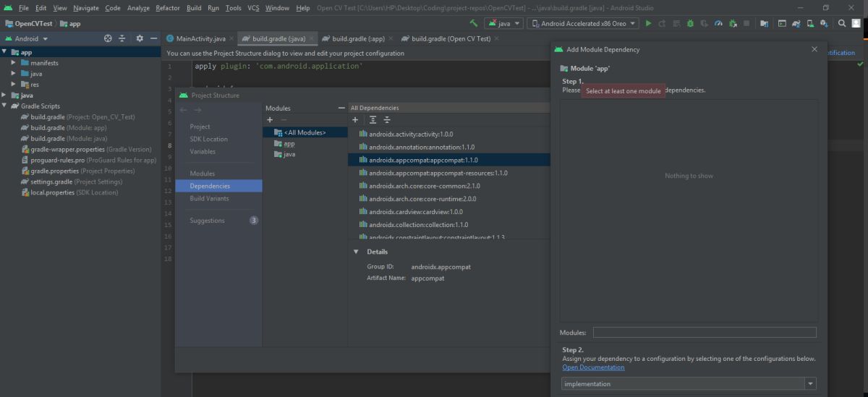Collapse the app folder in project tree
Image resolution: width=868 pixels, height=397 pixels.
[5, 52]
